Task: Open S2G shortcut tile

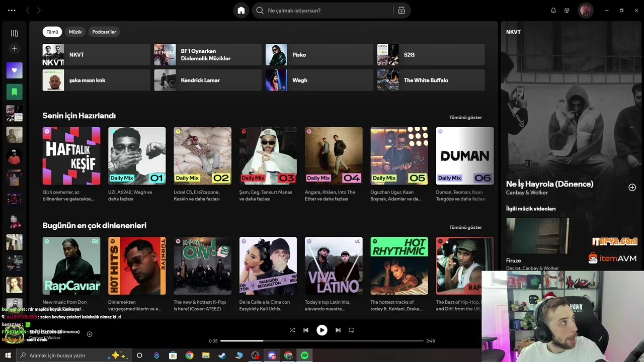Action: tap(431, 55)
